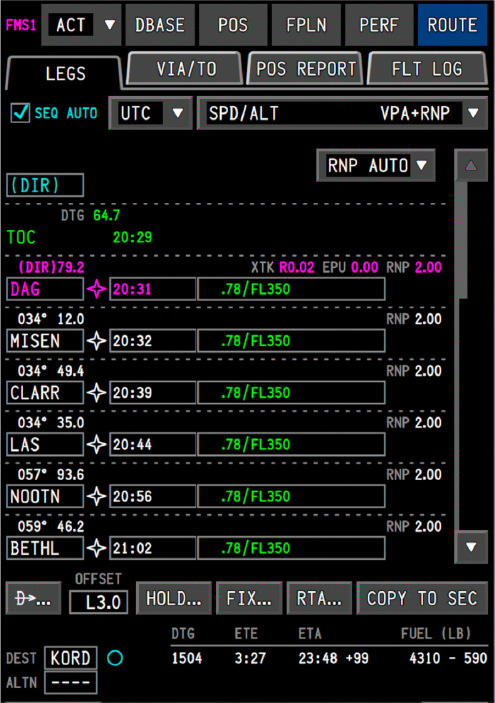Expand the UTC time format dropdown
The height and width of the screenshot is (703, 495).
(x=151, y=113)
